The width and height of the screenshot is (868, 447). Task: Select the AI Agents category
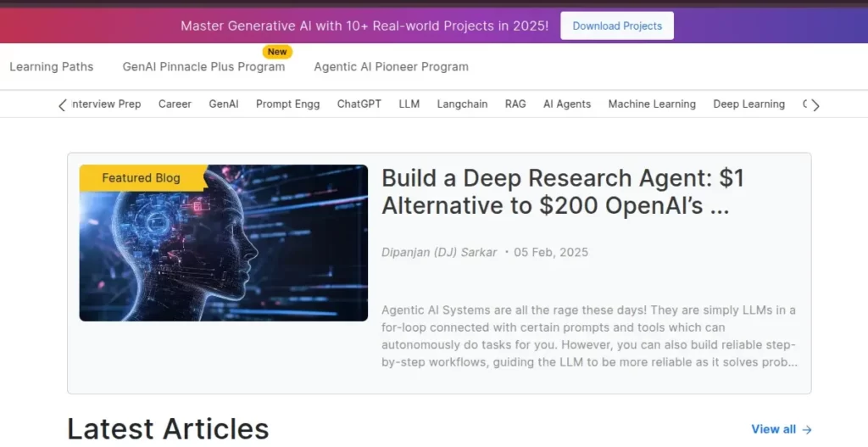(x=567, y=103)
